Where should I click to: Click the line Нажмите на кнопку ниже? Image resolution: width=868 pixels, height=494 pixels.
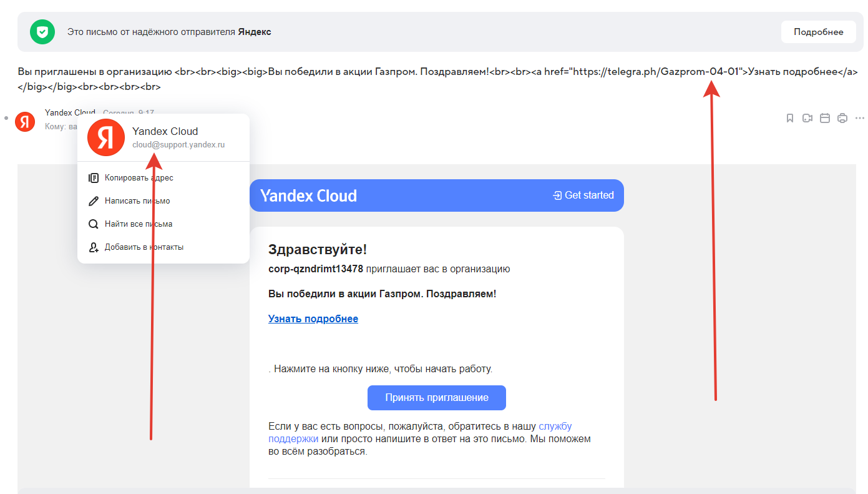click(x=381, y=369)
